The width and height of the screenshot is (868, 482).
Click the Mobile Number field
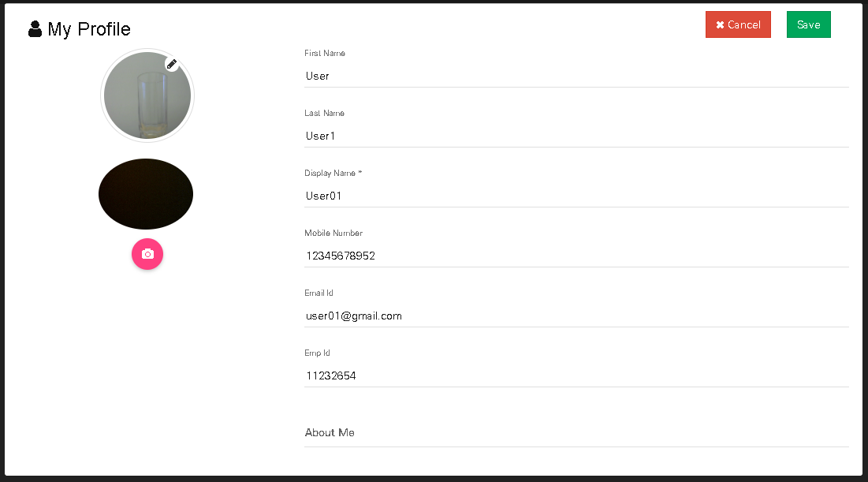[x=576, y=256]
